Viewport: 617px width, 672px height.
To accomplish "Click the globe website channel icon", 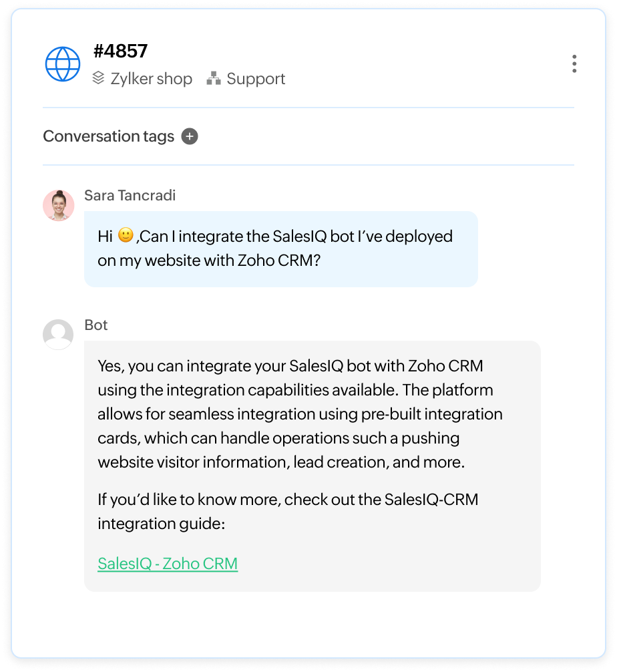I will click(x=62, y=64).
